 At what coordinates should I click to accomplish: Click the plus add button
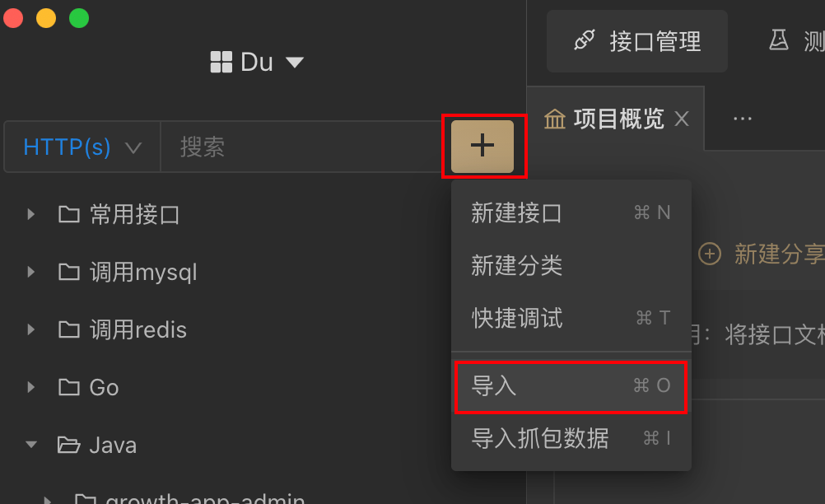click(x=482, y=147)
